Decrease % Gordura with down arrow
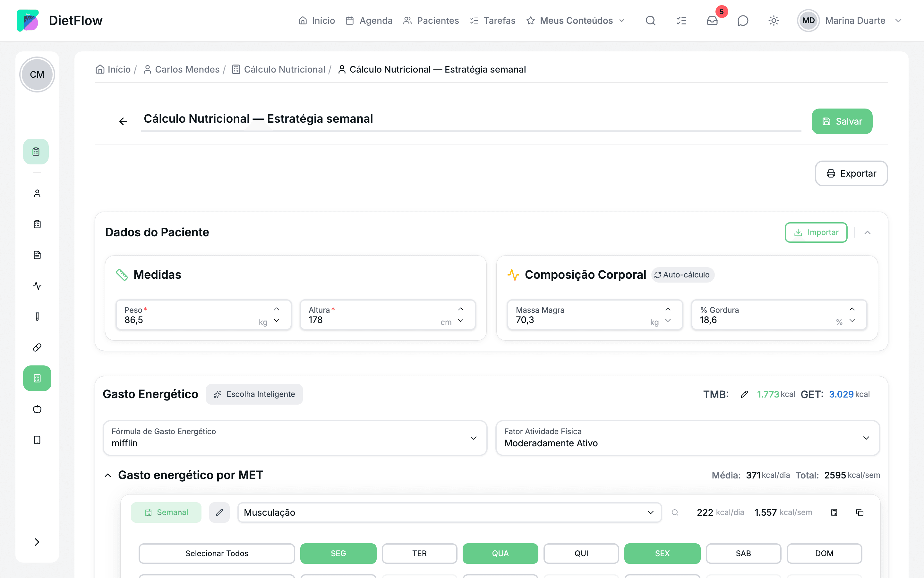The image size is (924, 578). 852,321
